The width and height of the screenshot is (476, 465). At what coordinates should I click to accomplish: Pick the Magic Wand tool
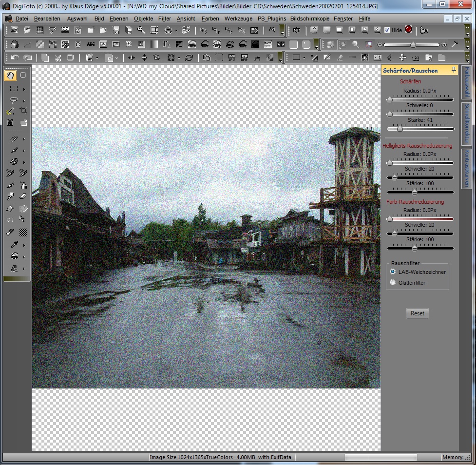[x=10, y=111]
